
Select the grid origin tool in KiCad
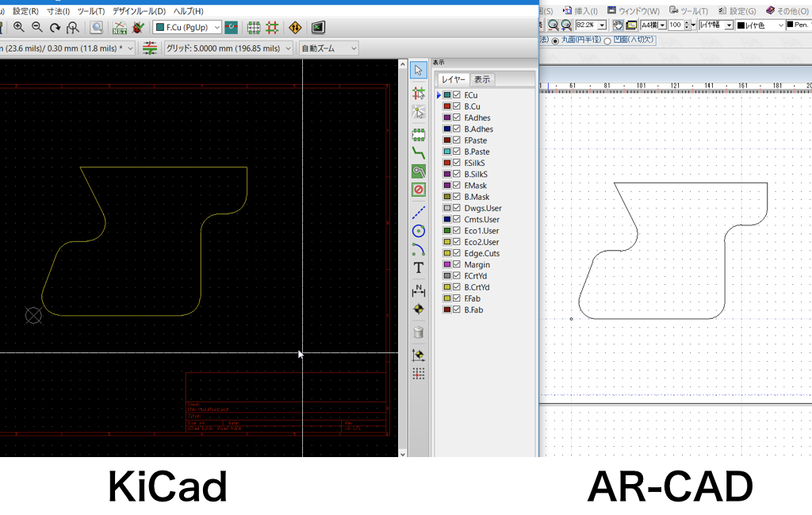[x=419, y=374]
